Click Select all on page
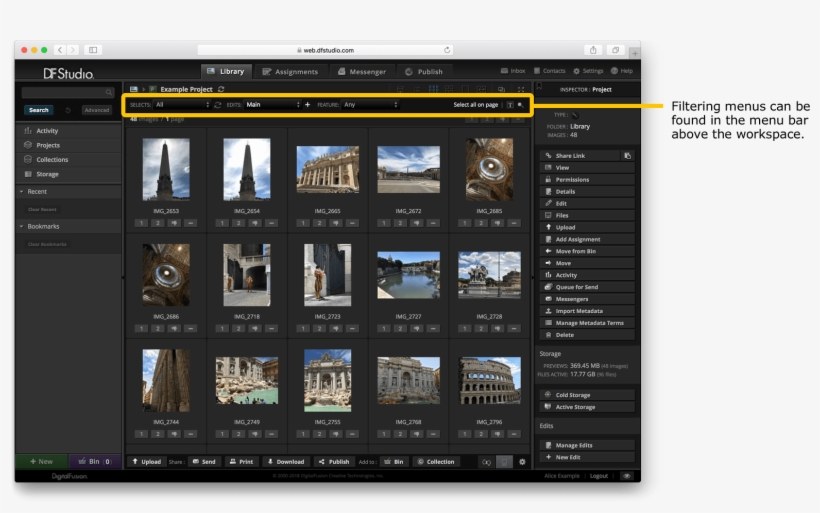The width and height of the screenshot is (820, 513). tap(475, 105)
